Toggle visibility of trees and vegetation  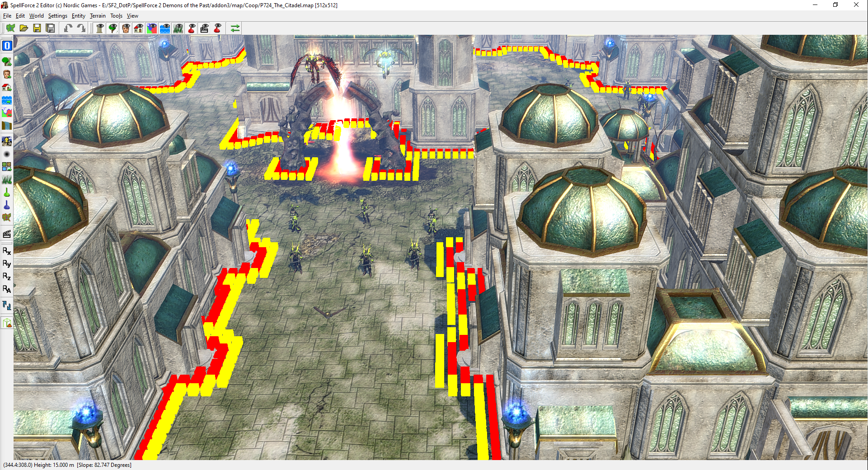point(113,28)
